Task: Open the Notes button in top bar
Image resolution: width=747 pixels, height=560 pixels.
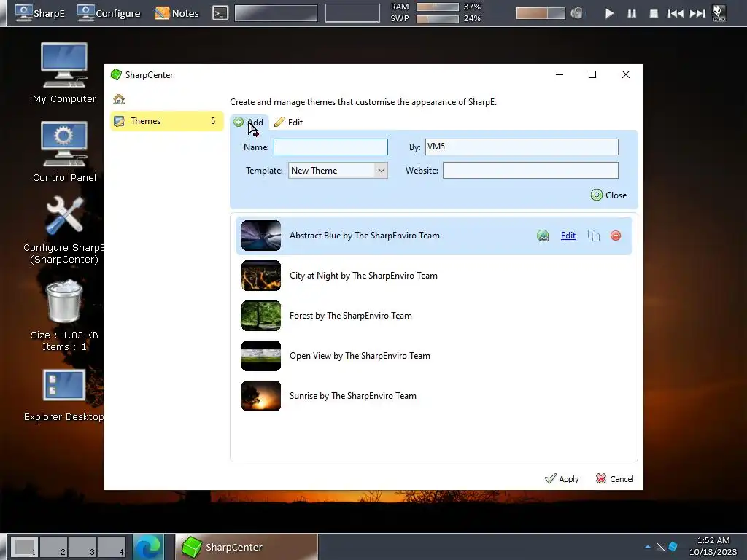Action: (177, 13)
